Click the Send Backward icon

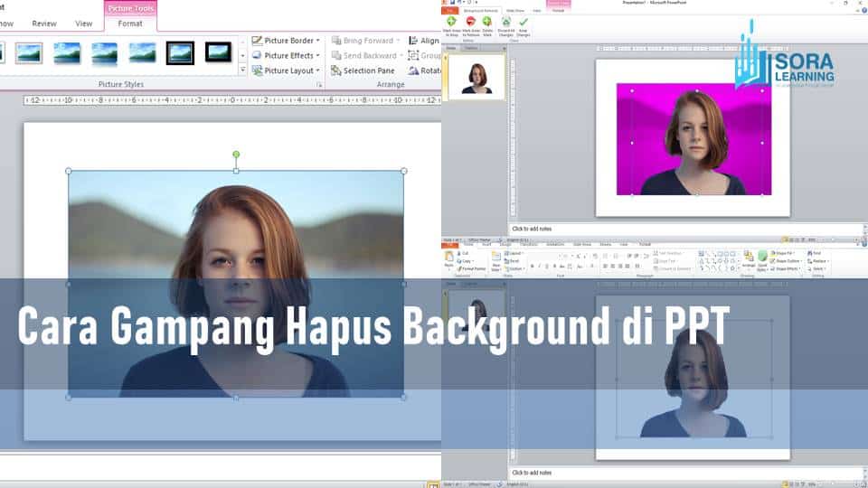[336, 55]
